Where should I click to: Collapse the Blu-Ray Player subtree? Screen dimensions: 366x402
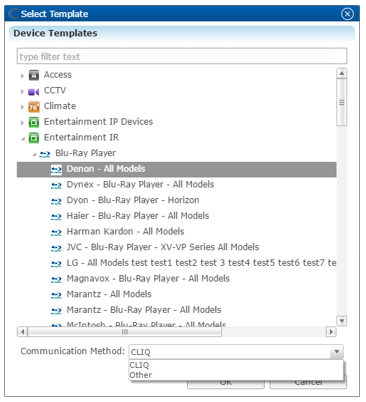pos(34,154)
